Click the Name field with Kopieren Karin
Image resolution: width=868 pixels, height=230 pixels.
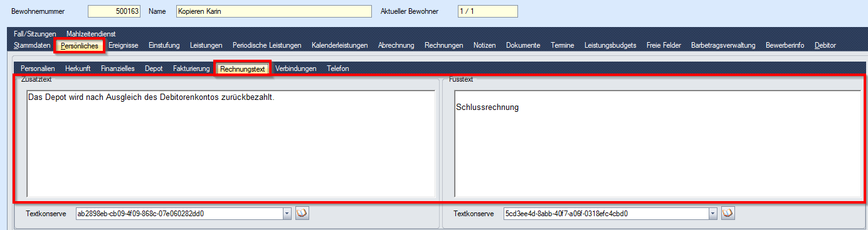click(x=273, y=11)
